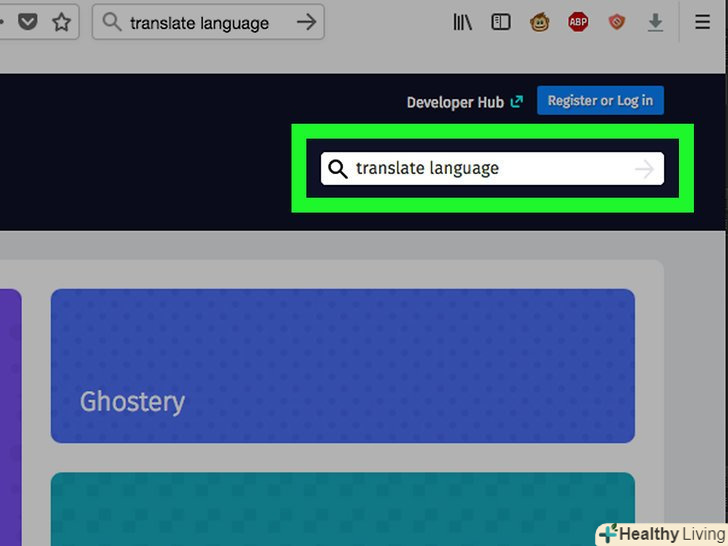This screenshot has width=728, height=546.
Task: Open the Adblock Plus ABP icon
Action: coord(578,22)
